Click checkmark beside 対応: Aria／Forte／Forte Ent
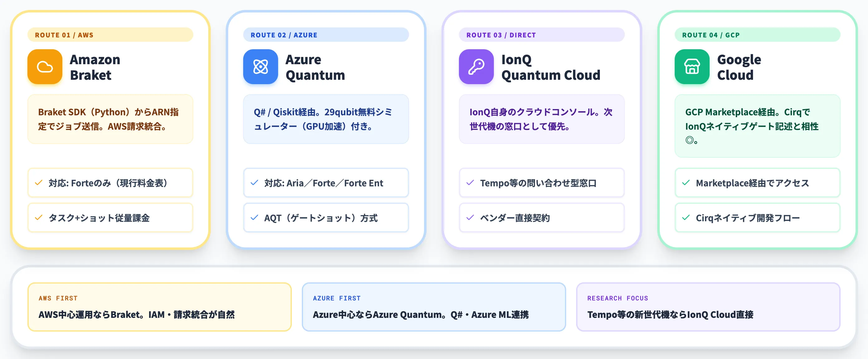Image resolution: width=868 pixels, height=359 pixels. [x=254, y=183]
